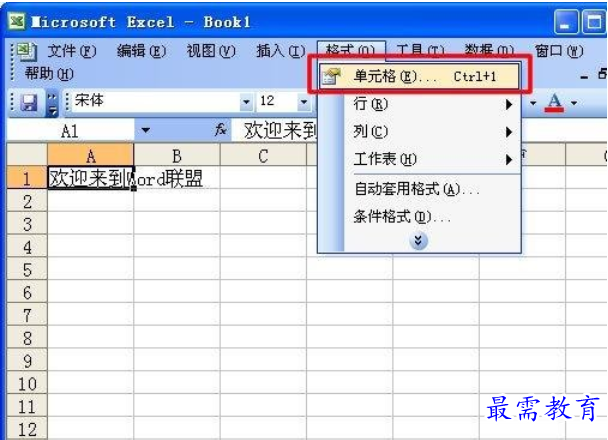
Task: Click the 宋体 font name box
Action: pos(156,102)
